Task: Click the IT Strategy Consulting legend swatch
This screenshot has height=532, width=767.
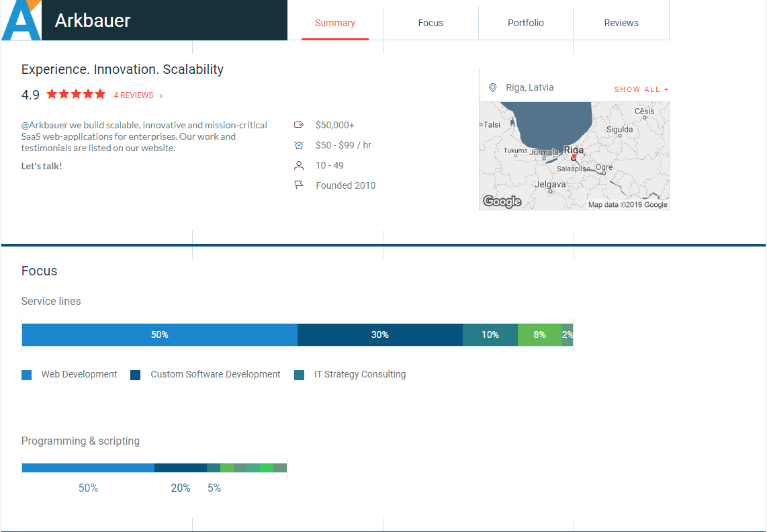Action: tap(300, 375)
